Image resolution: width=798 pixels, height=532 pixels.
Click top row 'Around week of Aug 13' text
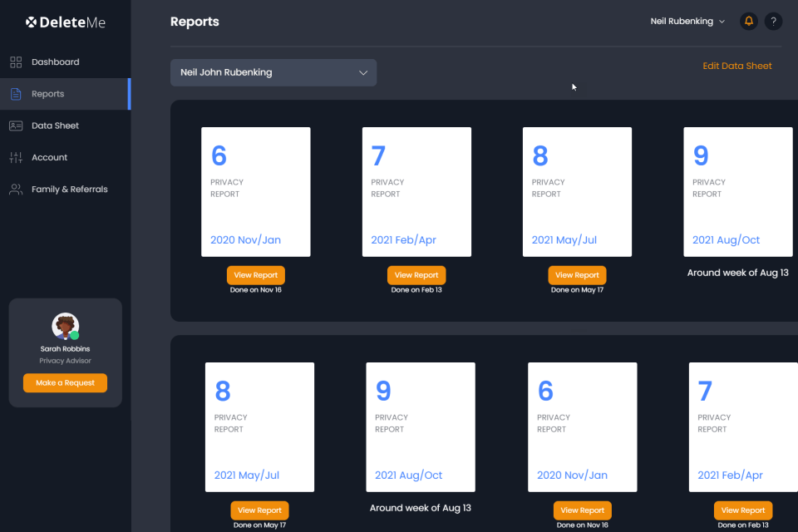pyautogui.click(x=738, y=273)
